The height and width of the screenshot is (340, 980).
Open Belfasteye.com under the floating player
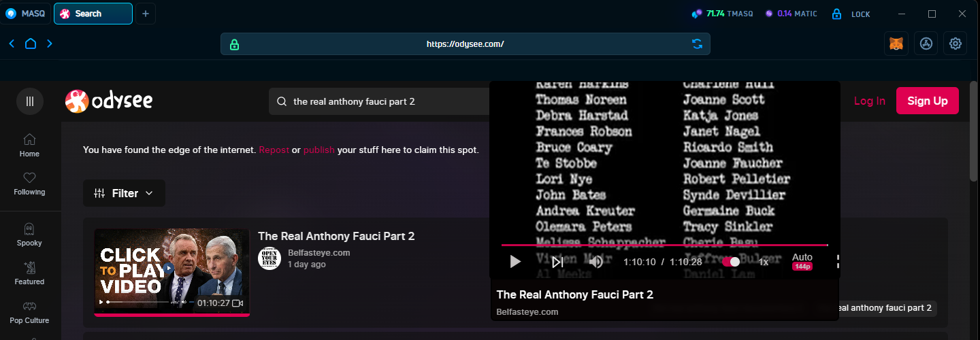point(527,312)
